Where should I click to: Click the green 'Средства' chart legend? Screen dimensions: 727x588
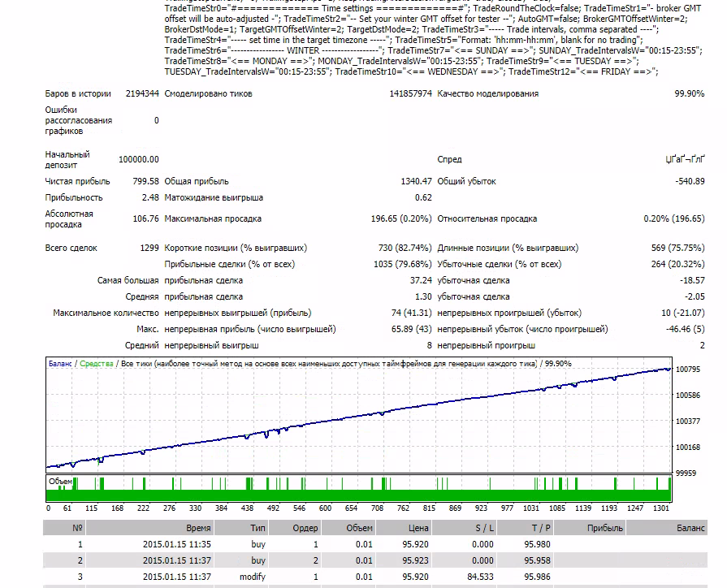97,364
